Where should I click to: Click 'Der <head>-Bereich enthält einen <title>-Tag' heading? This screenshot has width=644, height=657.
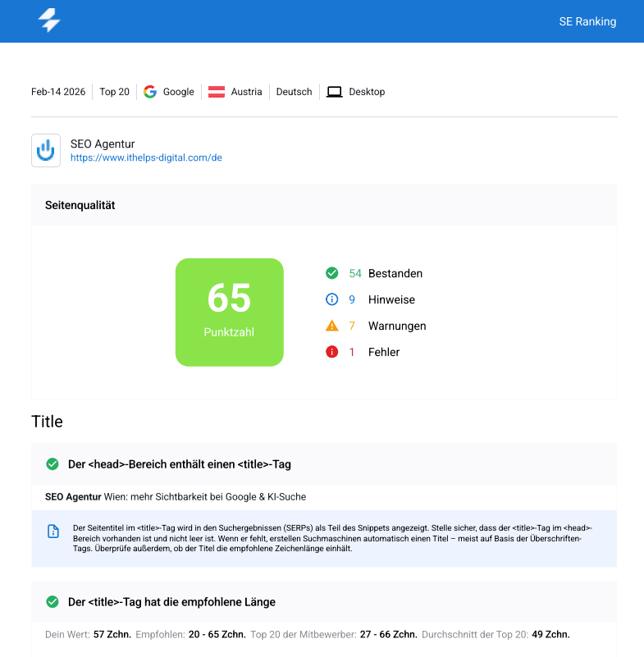pos(180,464)
